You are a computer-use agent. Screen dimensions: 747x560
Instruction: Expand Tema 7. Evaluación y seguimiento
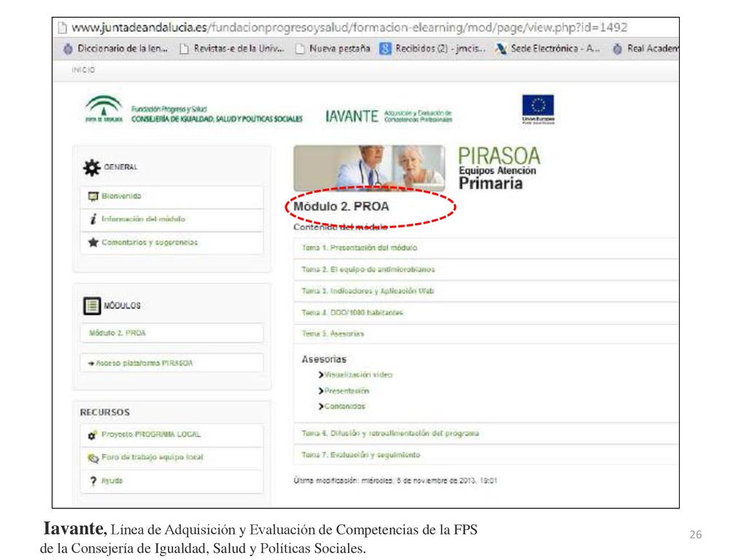click(x=486, y=455)
